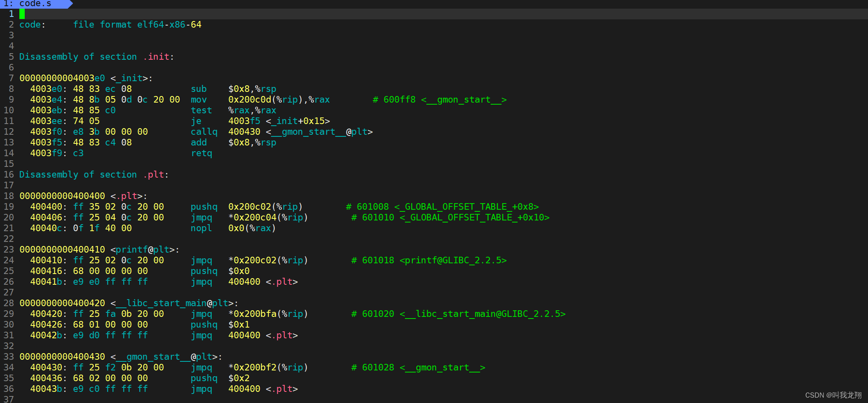This screenshot has height=403, width=868.
Task: Click '4003f5 <_init+0x15>' jump target
Action: 279,121
